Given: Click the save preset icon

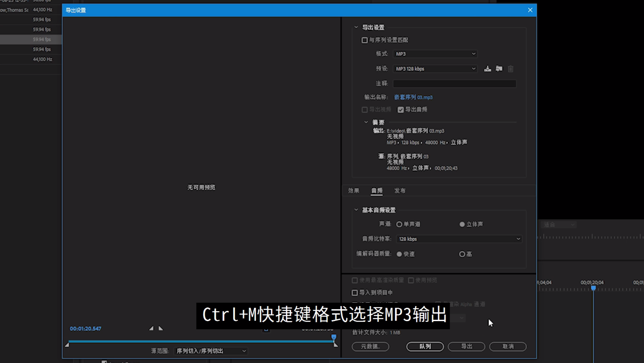Looking at the screenshot, I should tap(487, 69).
